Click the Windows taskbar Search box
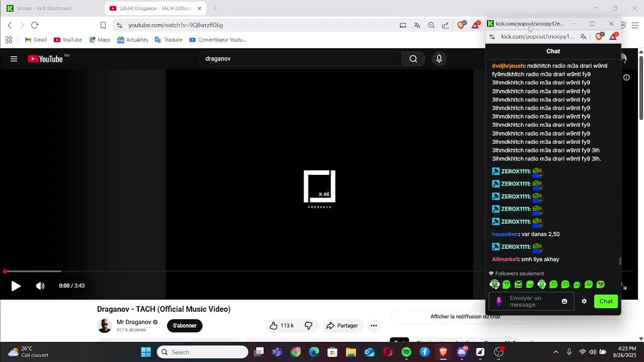The image size is (644, 362). coord(203,352)
